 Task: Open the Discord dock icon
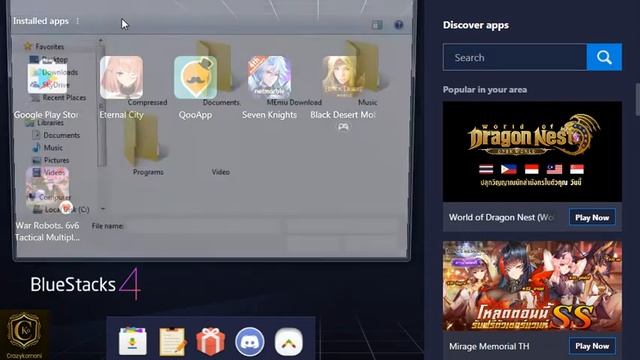(x=250, y=341)
